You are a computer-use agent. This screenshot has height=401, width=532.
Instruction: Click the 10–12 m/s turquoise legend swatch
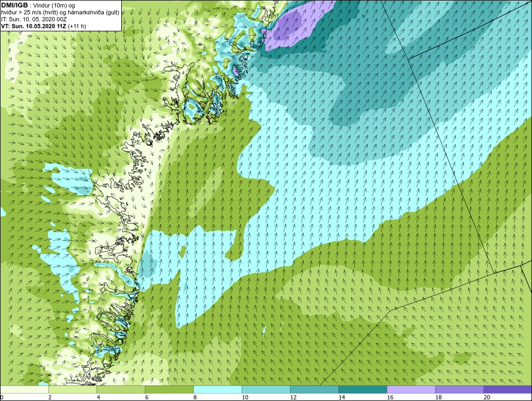click(266, 389)
